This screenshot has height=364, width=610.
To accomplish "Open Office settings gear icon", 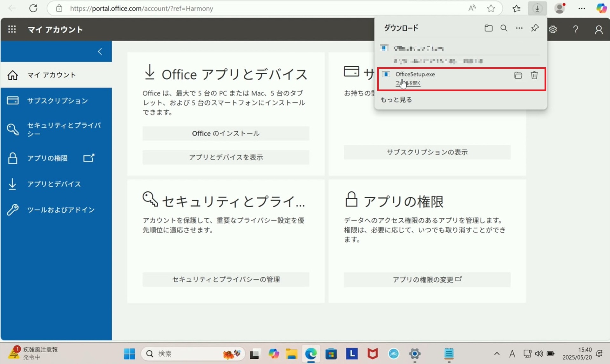I will pyautogui.click(x=553, y=29).
